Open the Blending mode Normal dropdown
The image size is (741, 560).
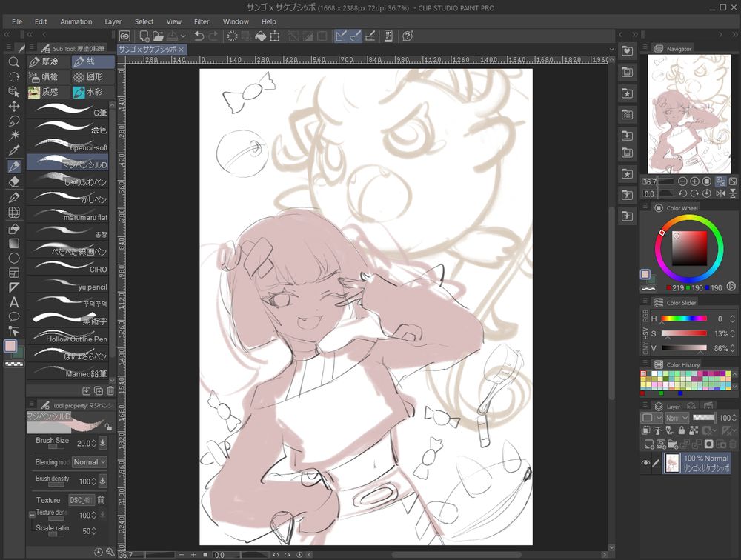pos(90,461)
